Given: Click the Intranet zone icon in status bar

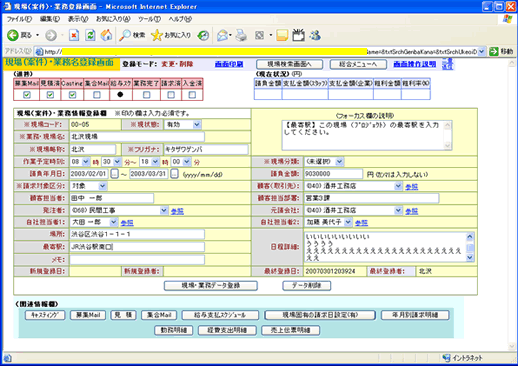Looking at the screenshot, I should click(x=446, y=358).
